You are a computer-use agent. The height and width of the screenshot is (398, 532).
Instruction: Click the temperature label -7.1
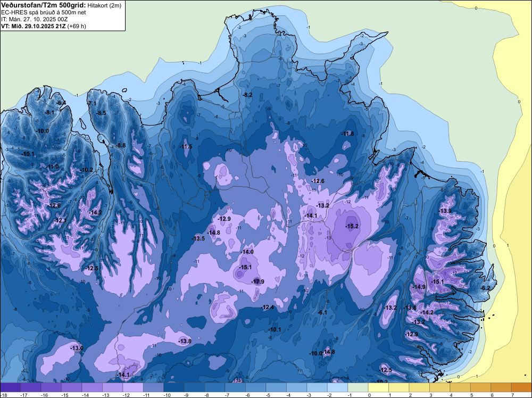92,103
